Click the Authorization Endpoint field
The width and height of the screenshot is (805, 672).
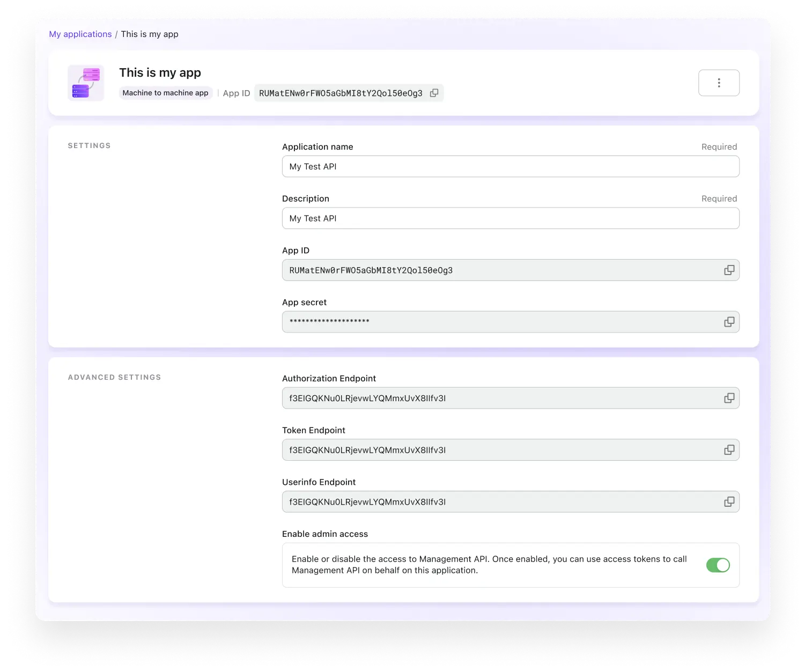499,398
